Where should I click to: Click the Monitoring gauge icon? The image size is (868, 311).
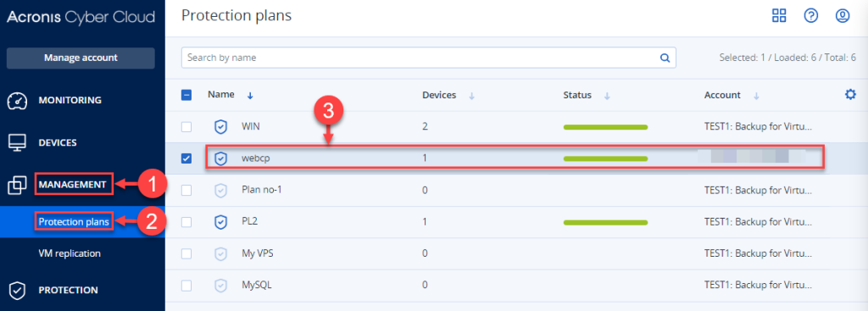point(17,102)
